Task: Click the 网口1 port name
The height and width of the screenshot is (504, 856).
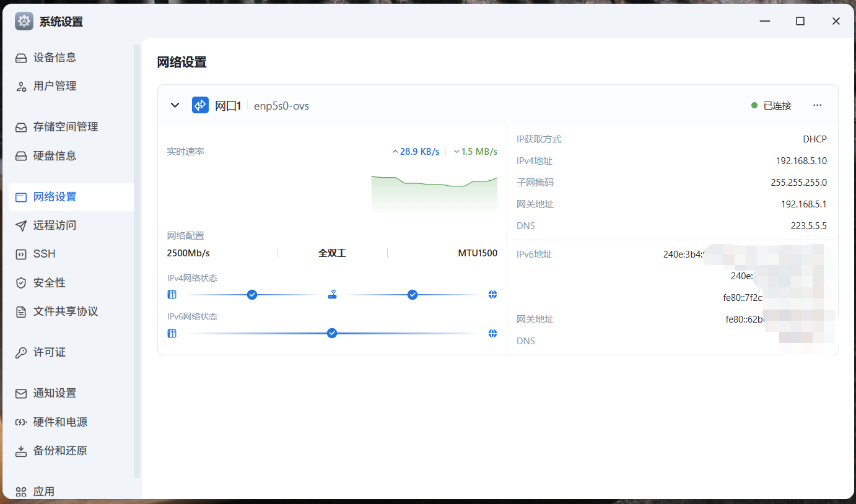Action: coord(228,106)
